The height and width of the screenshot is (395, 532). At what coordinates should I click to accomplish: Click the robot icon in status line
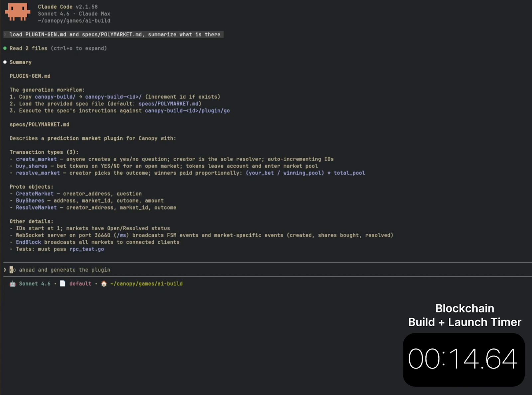13,284
